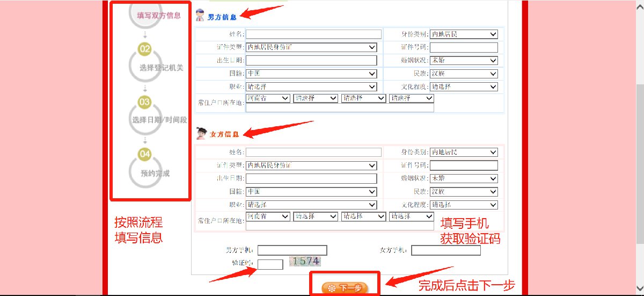644x296 pixels.
Task: Click the female 证件号码 input field
Action: click(464, 165)
